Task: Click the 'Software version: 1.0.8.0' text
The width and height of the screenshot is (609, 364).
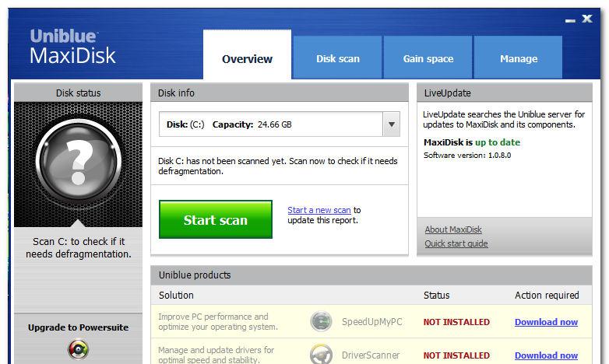Action: click(x=467, y=156)
